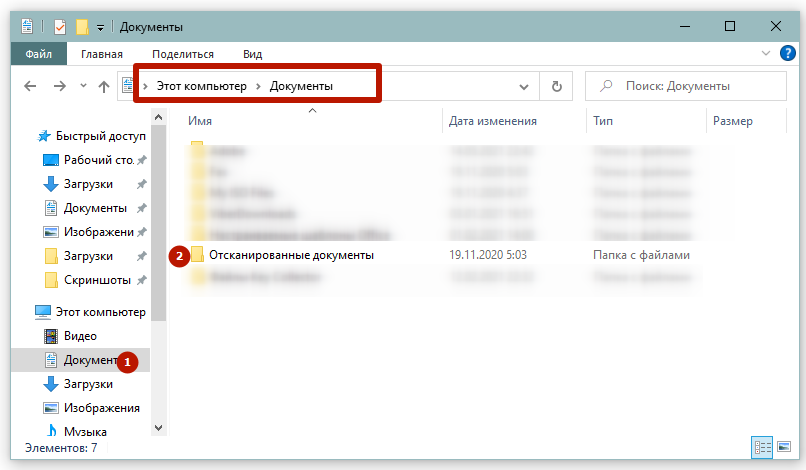
Task: Switch to large icons view in status bar
Action: pyautogui.click(x=784, y=447)
